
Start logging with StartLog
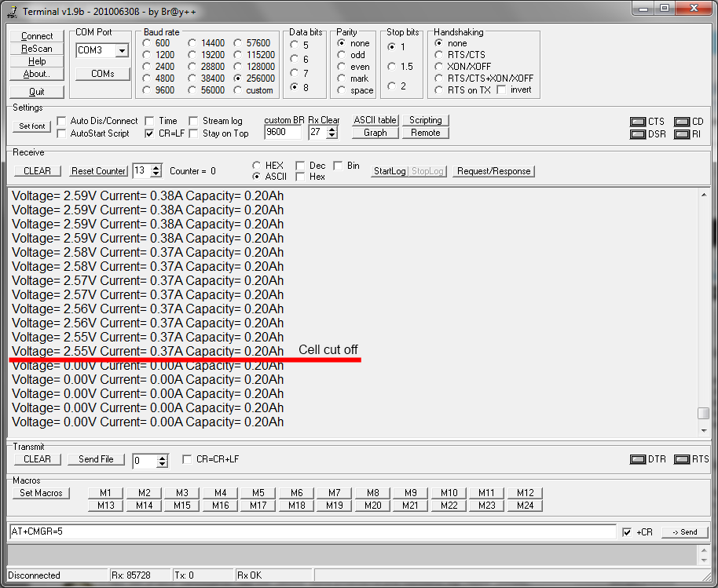click(390, 171)
